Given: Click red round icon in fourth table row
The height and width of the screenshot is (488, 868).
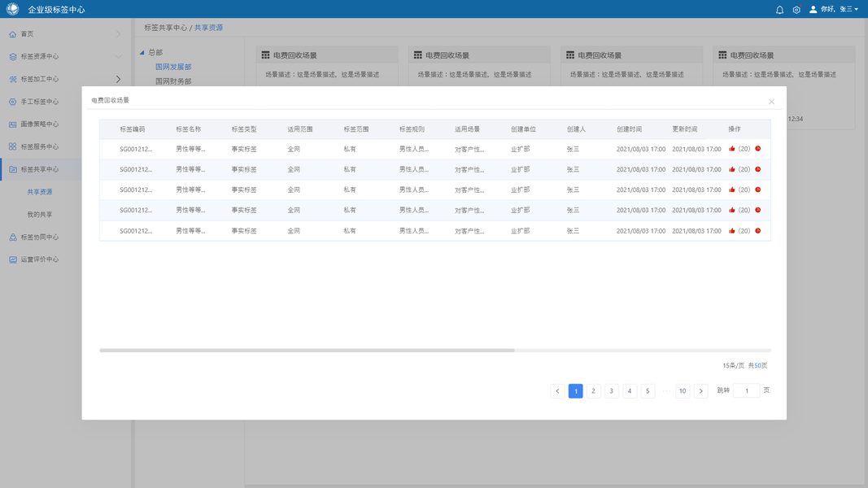Looking at the screenshot, I should tap(758, 211).
